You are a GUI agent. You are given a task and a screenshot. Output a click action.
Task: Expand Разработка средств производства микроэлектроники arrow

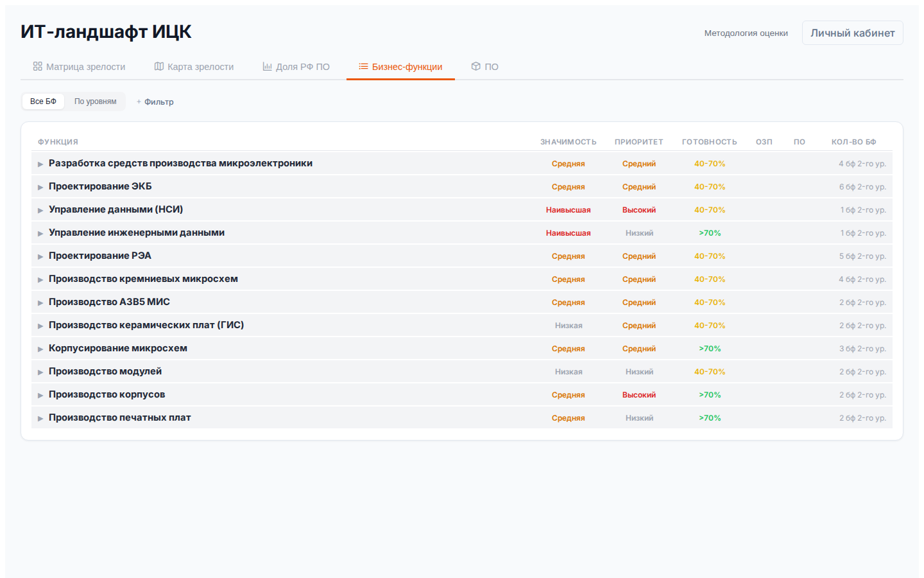(40, 164)
